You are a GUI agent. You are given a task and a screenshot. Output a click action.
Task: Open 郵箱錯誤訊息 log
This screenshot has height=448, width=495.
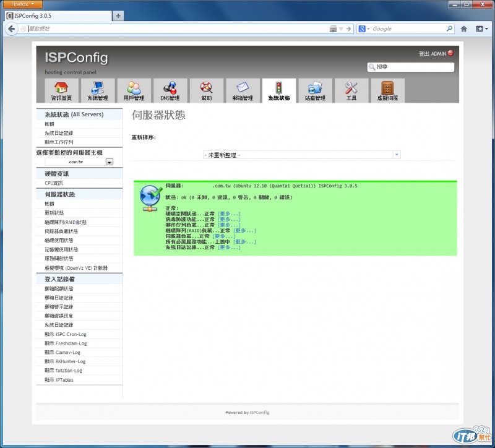[59, 316]
